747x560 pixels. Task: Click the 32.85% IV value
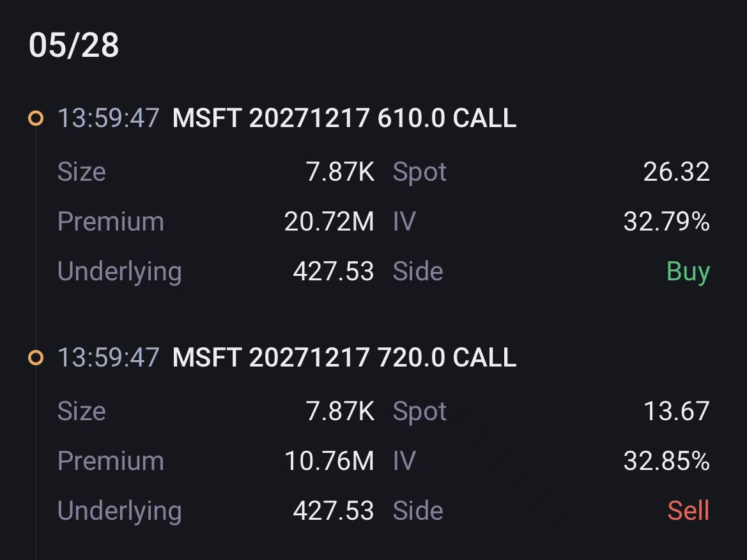tap(666, 462)
